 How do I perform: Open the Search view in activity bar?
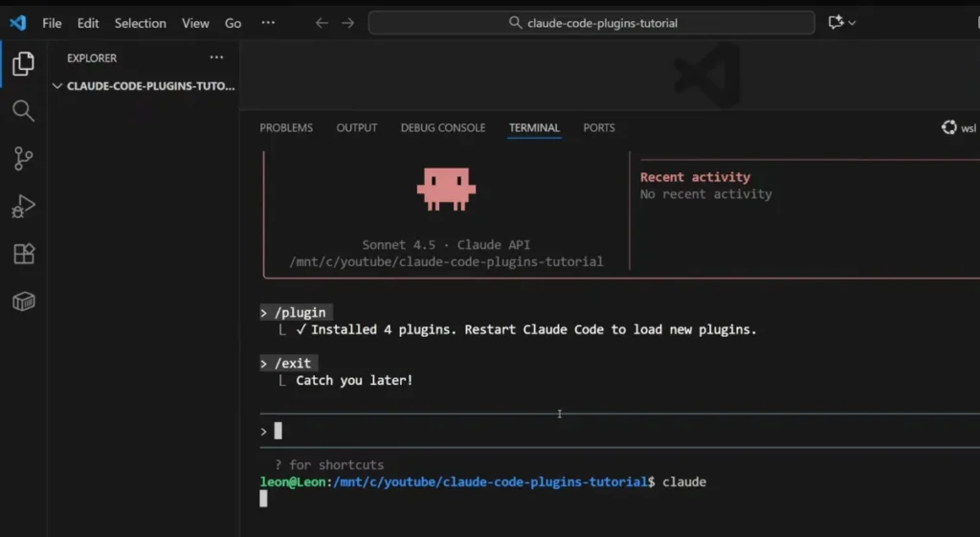23,111
